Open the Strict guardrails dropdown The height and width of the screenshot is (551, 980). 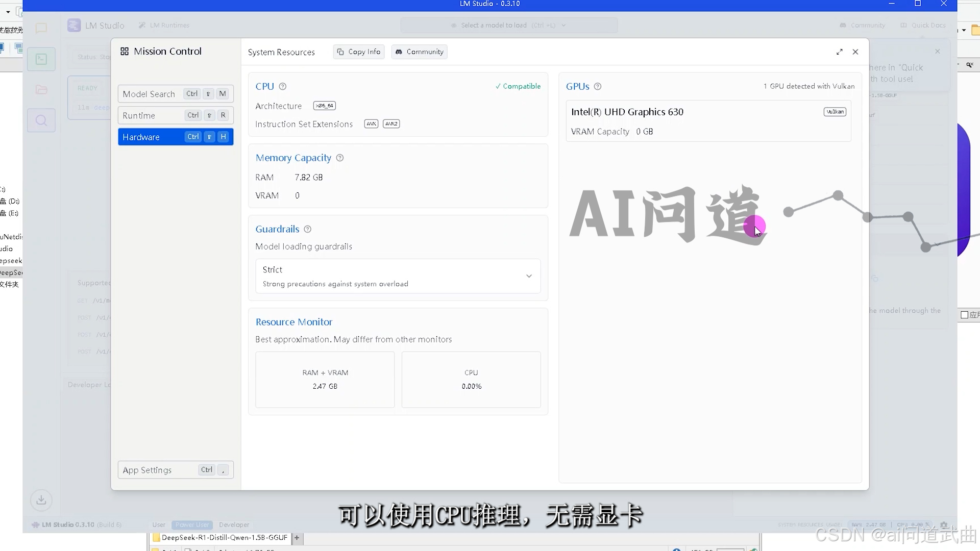point(398,276)
